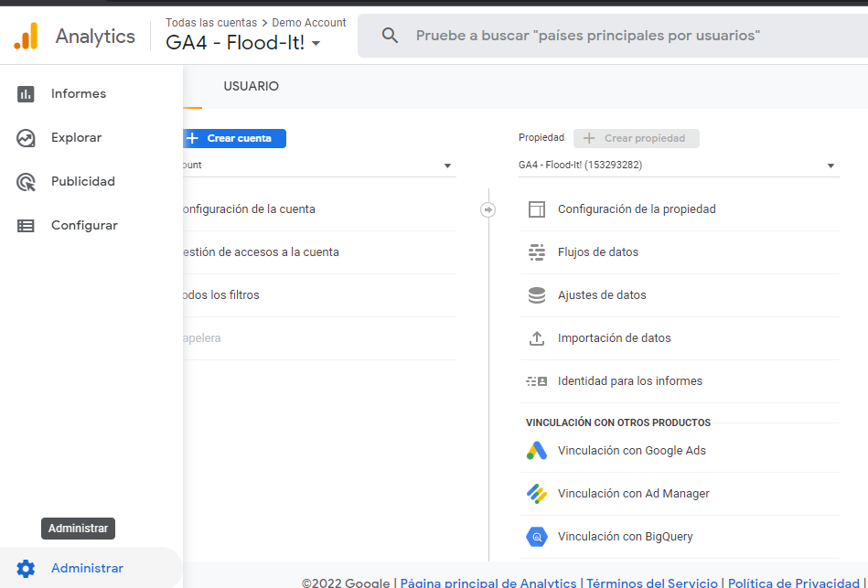Click the search input field
The image size is (868, 588).
[613, 36]
